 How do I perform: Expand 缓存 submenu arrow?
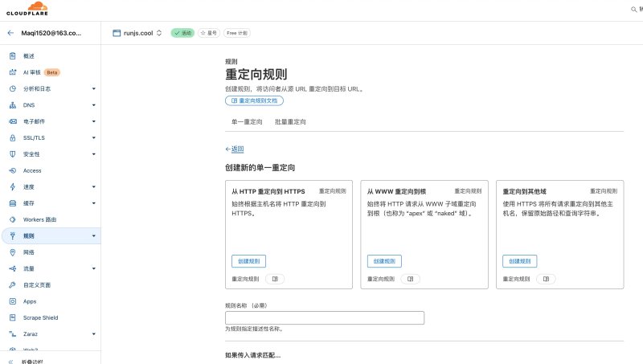coord(94,203)
